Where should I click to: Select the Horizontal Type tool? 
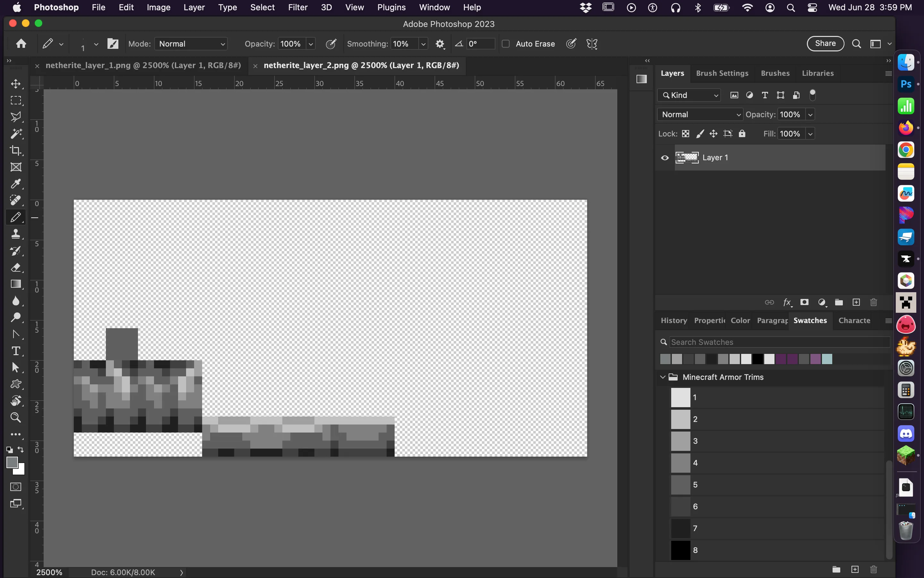(16, 351)
